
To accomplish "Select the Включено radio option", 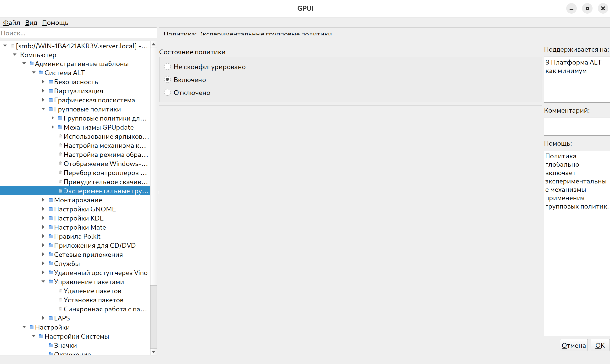I will [167, 79].
